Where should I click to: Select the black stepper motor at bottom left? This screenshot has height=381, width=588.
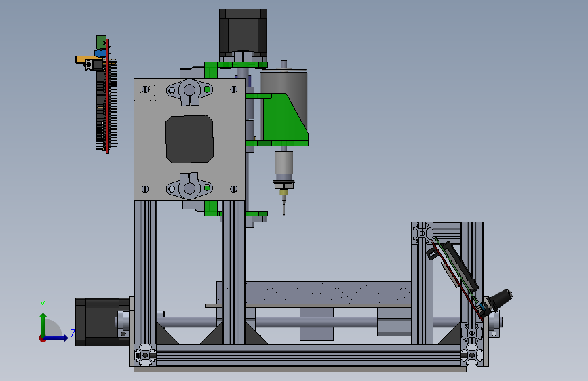point(102,322)
